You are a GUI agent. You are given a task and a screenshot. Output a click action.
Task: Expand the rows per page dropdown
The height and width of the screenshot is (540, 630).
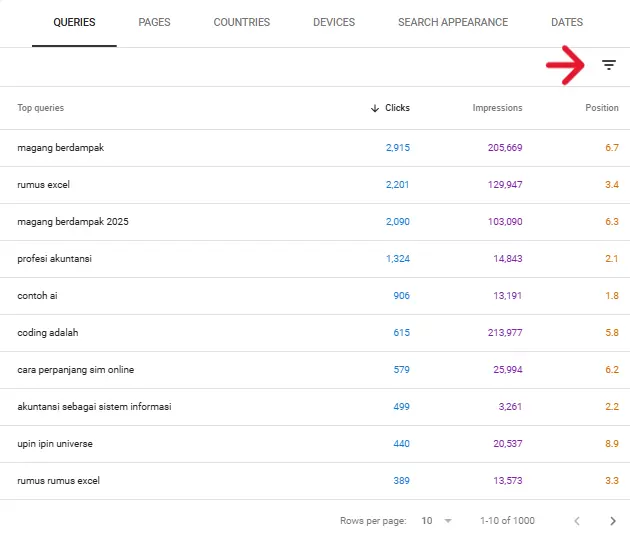coord(437,521)
